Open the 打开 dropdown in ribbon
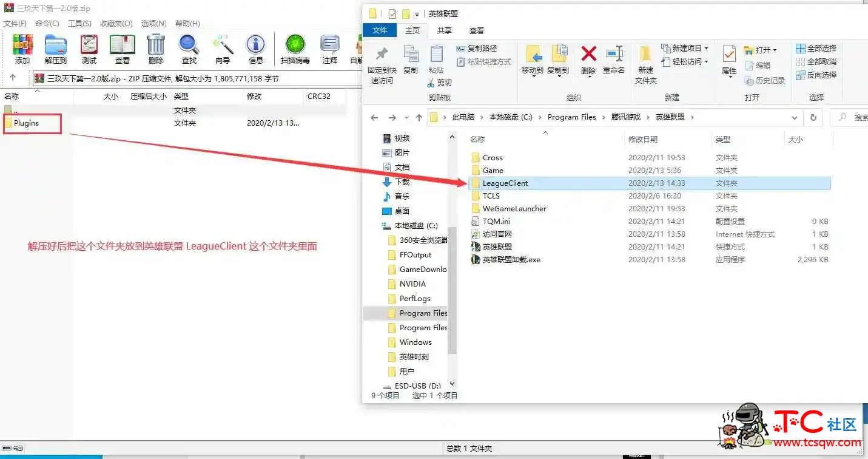Image resolution: width=868 pixels, height=459 pixels. point(761,50)
